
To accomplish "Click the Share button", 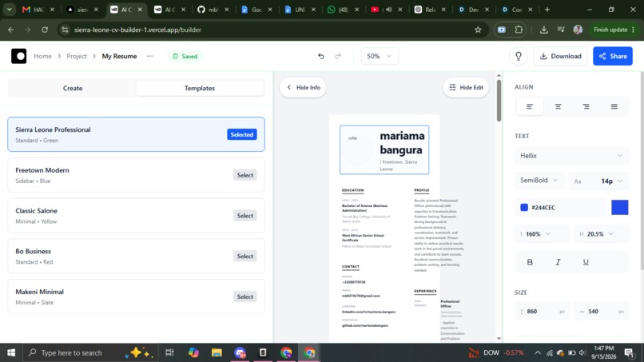I will [x=612, y=56].
